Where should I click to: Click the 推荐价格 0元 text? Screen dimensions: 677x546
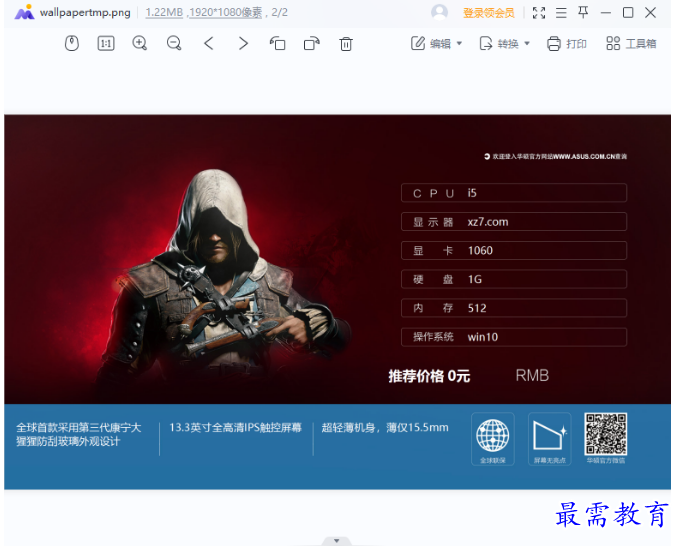pyautogui.click(x=429, y=376)
